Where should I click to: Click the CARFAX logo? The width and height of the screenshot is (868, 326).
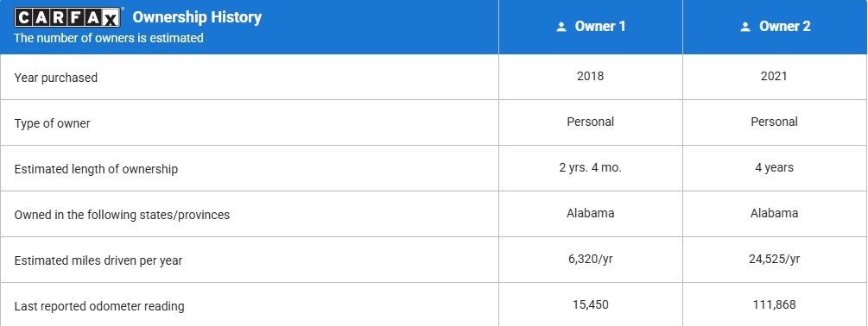pyautogui.click(x=67, y=18)
